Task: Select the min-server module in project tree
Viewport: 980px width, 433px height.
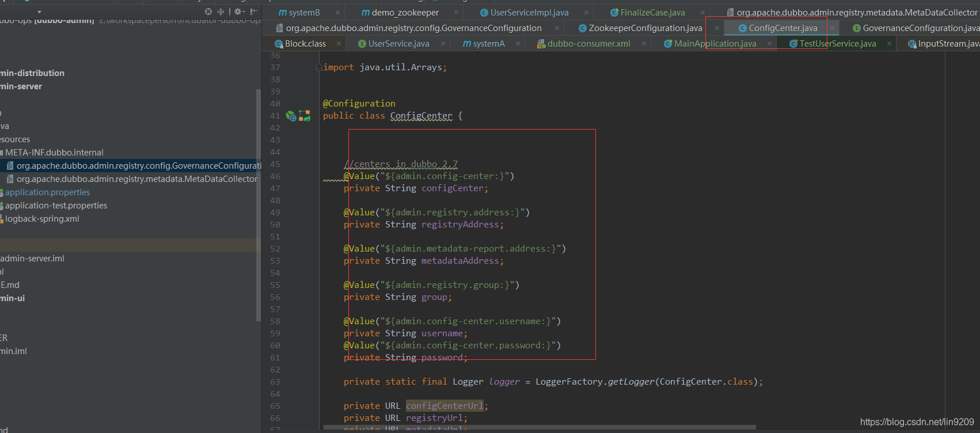Action: pyautogui.click(x=21, y=86)
